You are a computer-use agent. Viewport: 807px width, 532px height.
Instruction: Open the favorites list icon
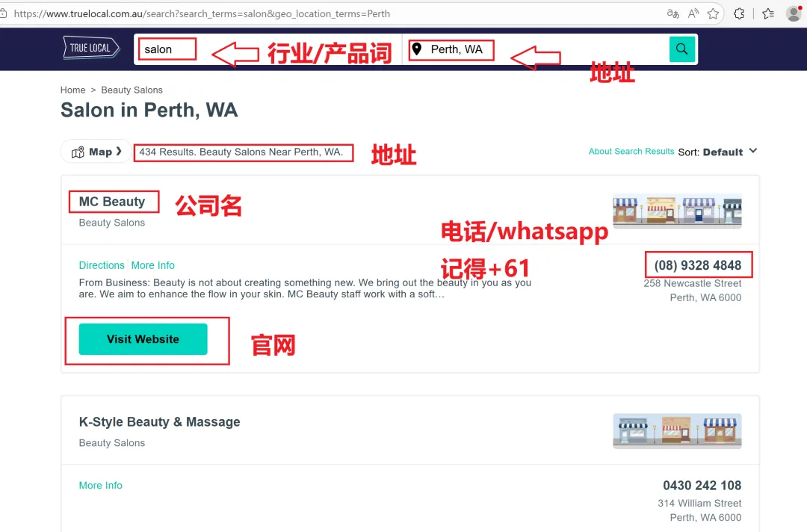(x=768, y=14)
